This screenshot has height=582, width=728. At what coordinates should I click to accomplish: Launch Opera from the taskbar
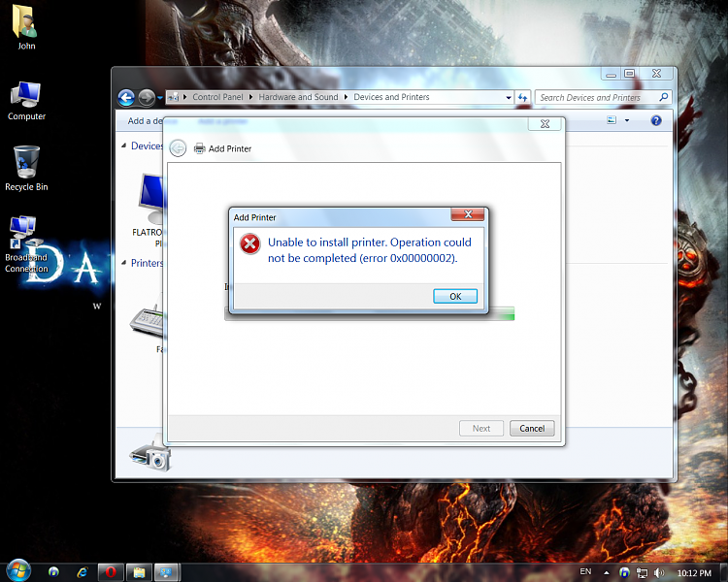coord(111,572)
